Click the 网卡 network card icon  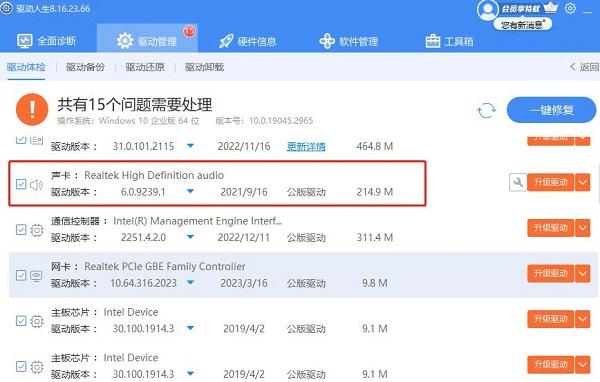click(36, 276)
